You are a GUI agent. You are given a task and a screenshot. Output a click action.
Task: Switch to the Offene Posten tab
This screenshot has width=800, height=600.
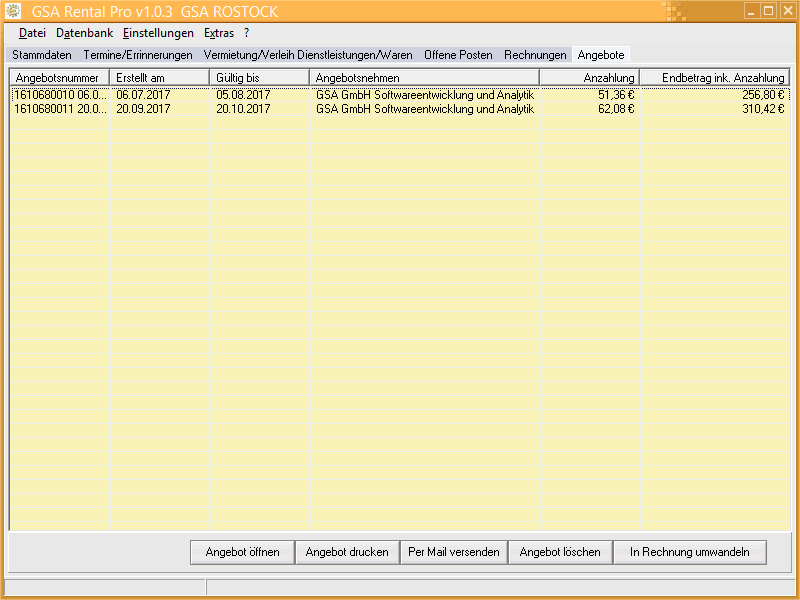click(x=458, y=55)
